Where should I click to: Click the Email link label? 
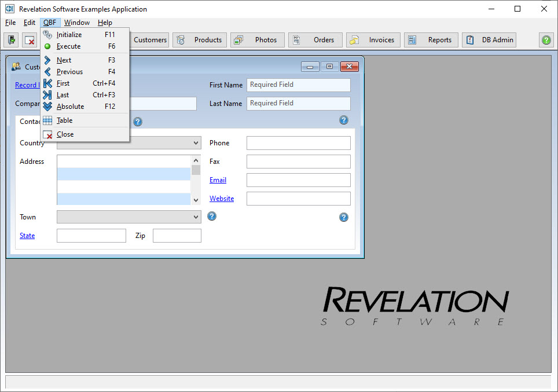(x=218, y=180)
